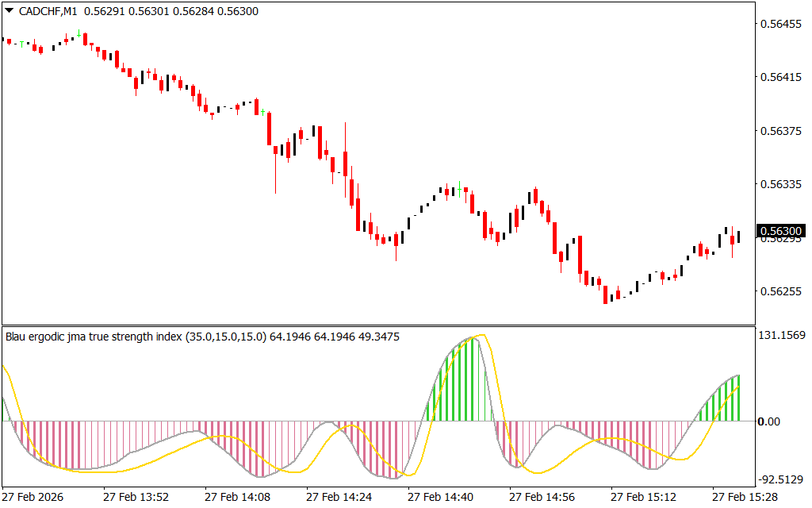The width and height of the screenshot is (812, 508).
Task: Click the last candlestick on the chart
Action: click(739, 237)
